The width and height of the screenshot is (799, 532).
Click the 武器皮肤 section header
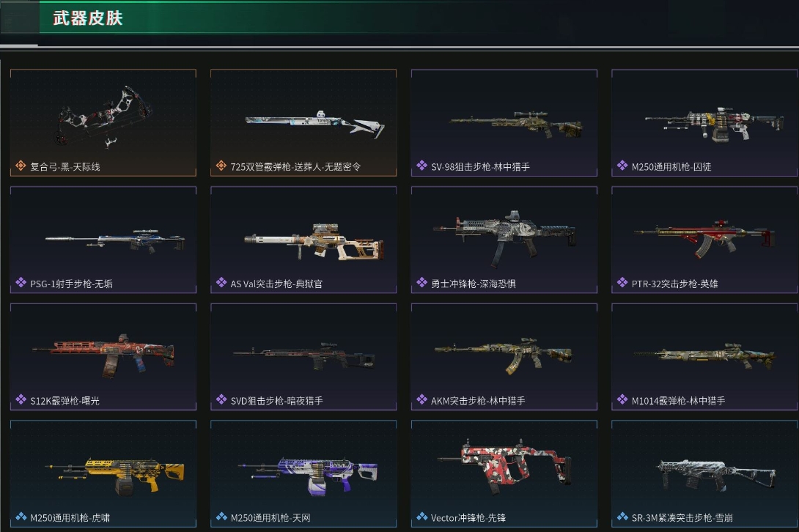[88, 18]
